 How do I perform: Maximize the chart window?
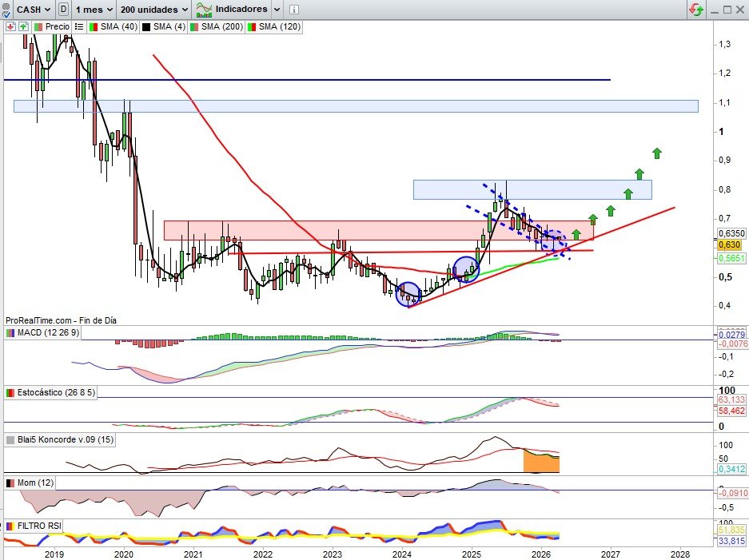pyautogui.click(x=727, y=10)
